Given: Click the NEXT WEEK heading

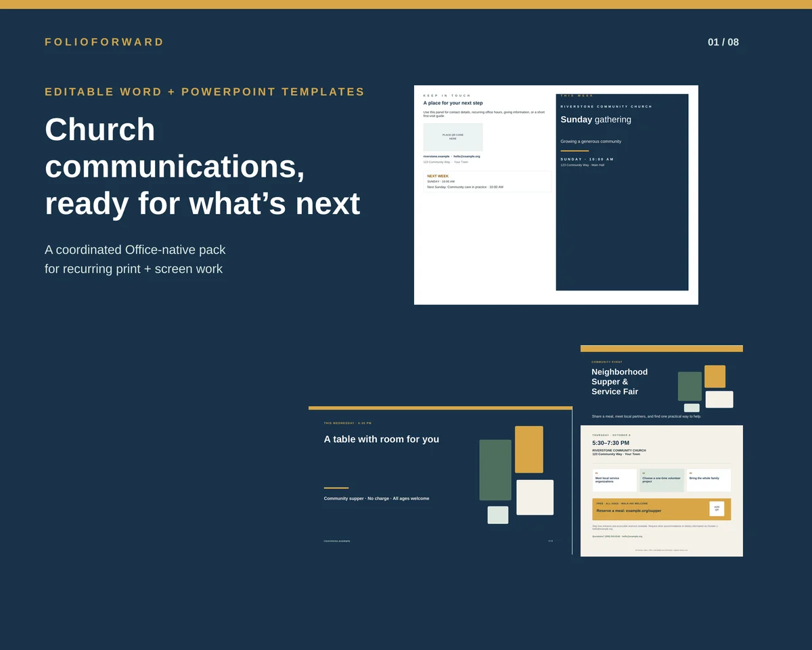Looking at the screenshot, I should tap(438, 176).
